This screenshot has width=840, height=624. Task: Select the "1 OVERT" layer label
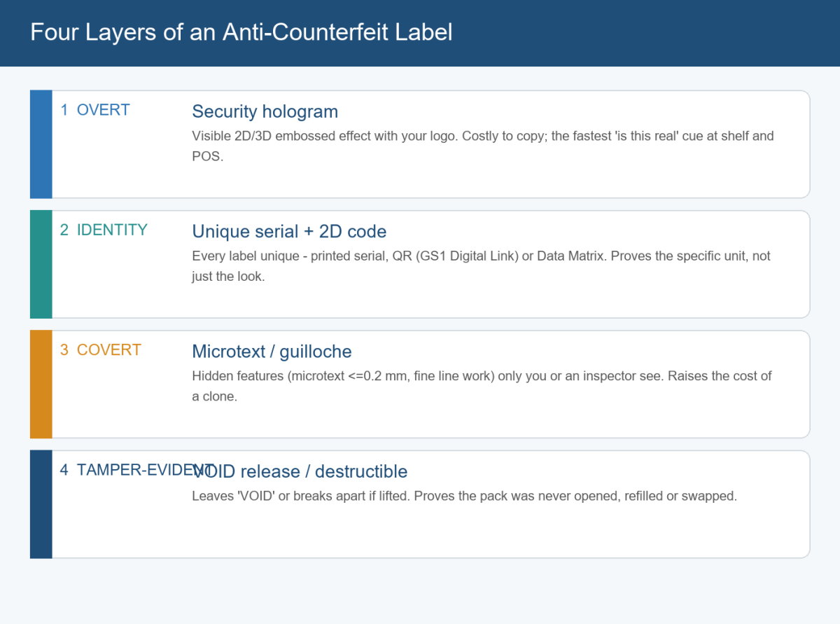pos(95,110)
